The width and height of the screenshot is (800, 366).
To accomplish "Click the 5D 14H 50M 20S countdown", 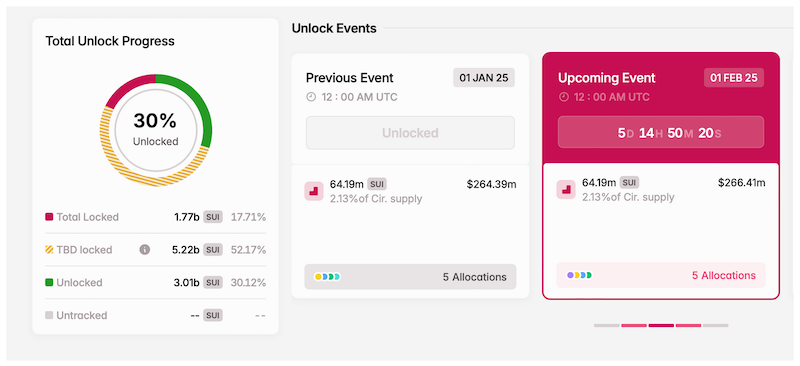I will pos(661,133).
